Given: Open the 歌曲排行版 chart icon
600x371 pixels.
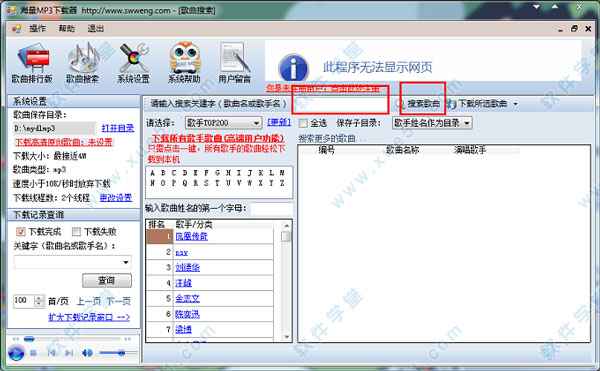Looking at the screenshot, I should [33, 58].
